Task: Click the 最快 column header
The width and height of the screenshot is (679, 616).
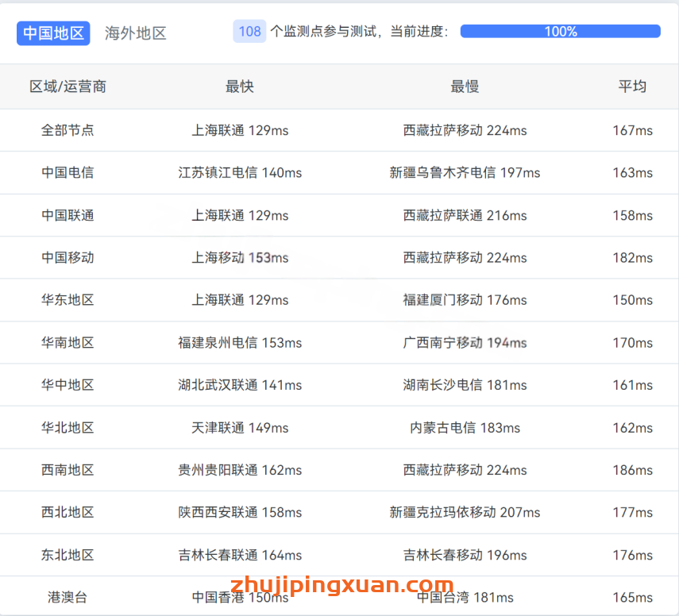Action: (x=240, y=87)
